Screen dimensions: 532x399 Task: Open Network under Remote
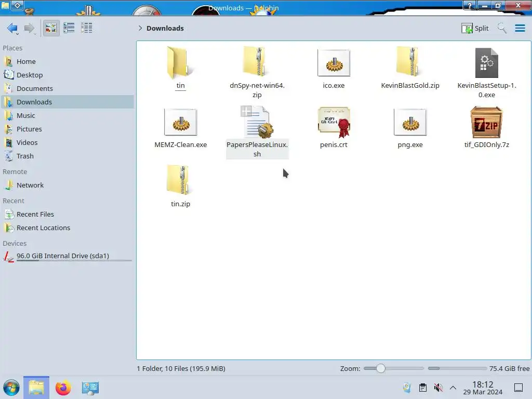68,185
